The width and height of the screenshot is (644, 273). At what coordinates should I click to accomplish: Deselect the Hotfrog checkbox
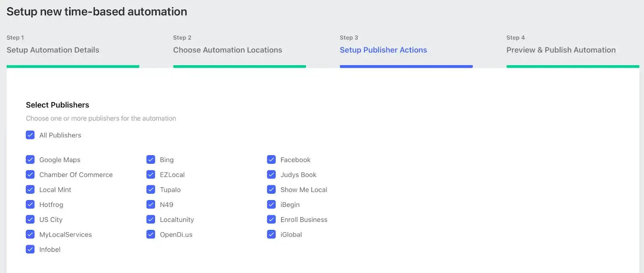coord(30,204)
